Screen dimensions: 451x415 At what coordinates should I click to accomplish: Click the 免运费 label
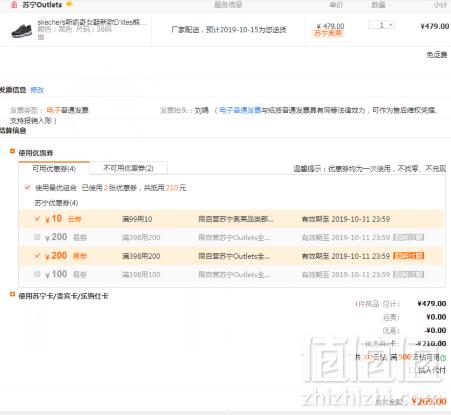(x=437, y=54)
